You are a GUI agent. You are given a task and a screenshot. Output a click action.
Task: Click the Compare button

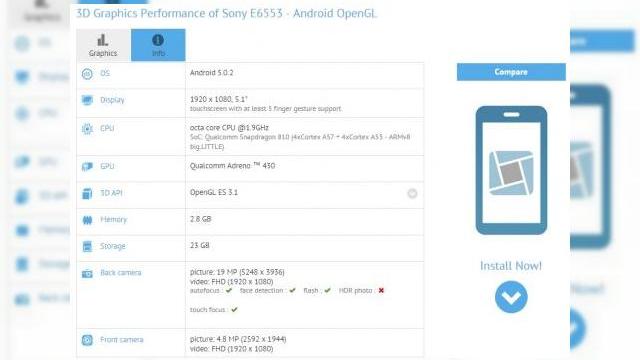pos(511,72)
